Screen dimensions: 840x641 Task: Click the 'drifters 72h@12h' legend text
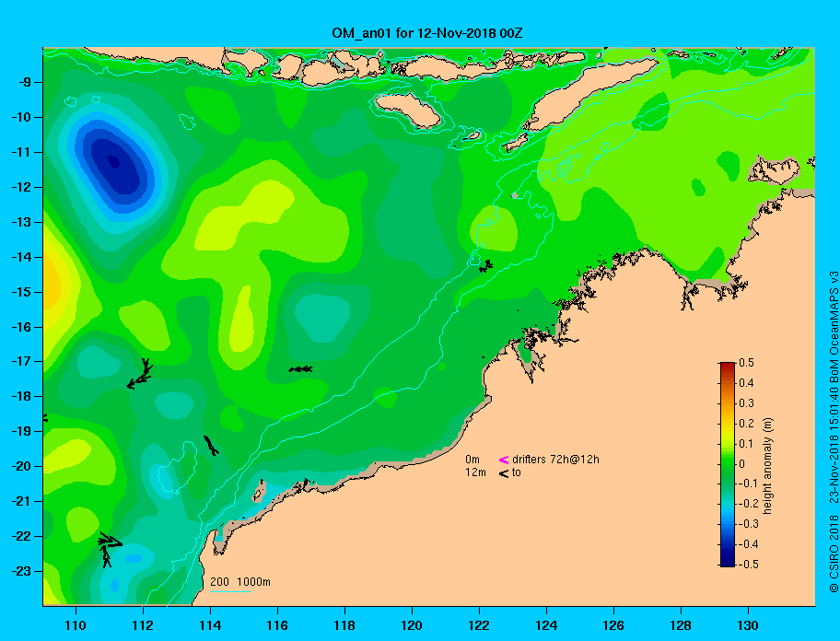coord(555,460)
